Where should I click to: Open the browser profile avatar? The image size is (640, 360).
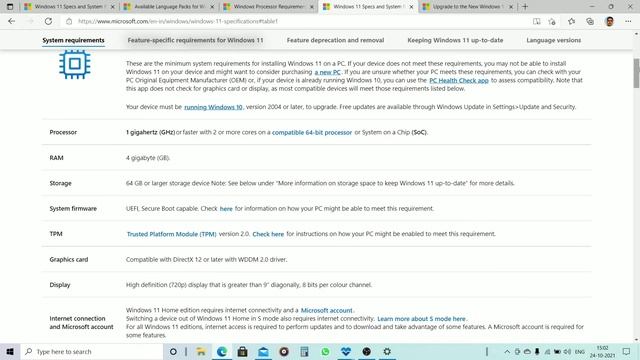609,21
